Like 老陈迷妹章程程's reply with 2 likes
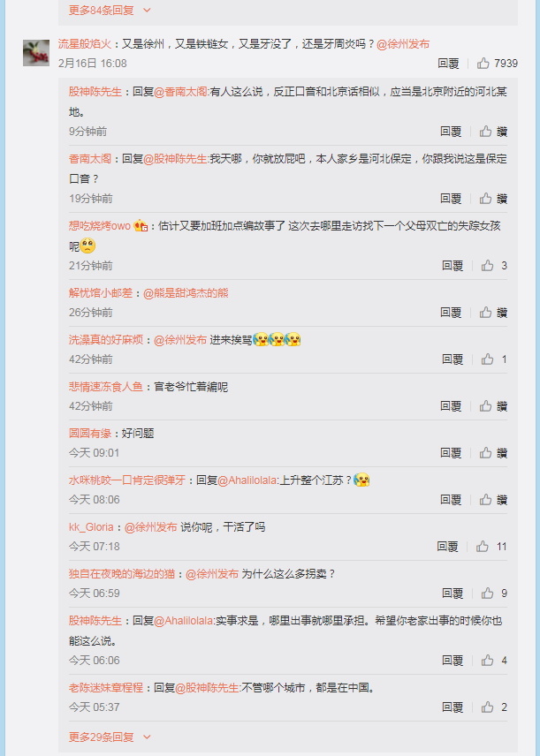The height and width of the screenshot is (756, 540). (487, 707)
